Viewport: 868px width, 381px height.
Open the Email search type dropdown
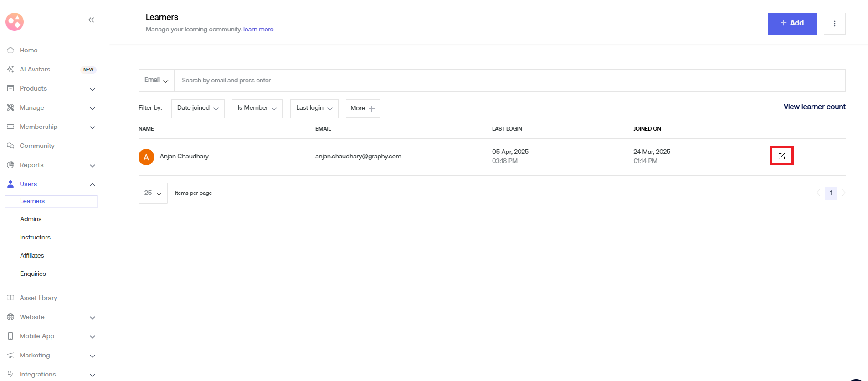point(156,81)
